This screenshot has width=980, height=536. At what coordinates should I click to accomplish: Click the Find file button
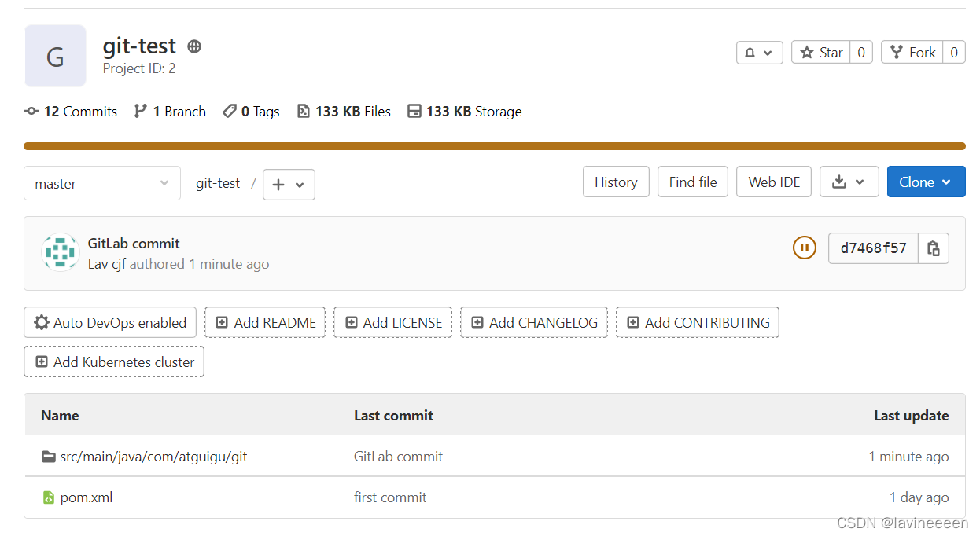(x=693, y=182)
